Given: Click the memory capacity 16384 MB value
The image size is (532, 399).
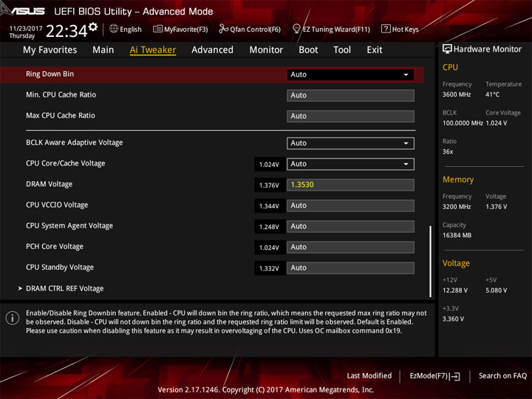Looking at the screenshot, I should tap(457, 236).
